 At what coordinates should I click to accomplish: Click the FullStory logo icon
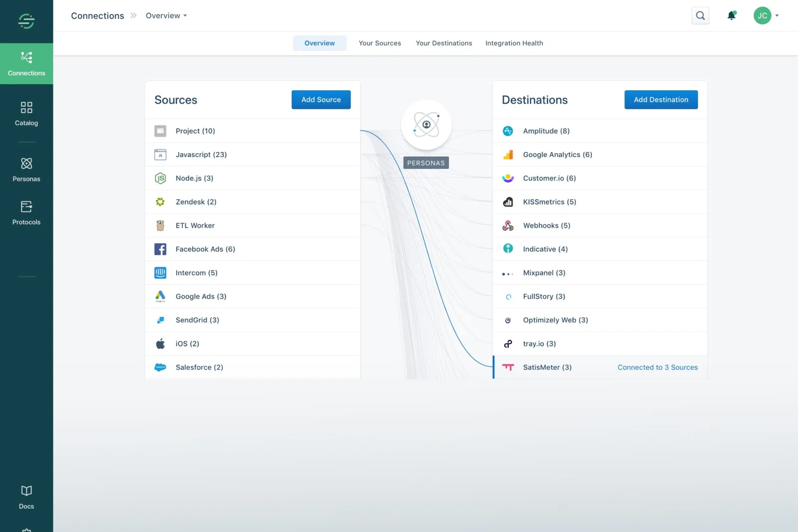pos(508,297)
